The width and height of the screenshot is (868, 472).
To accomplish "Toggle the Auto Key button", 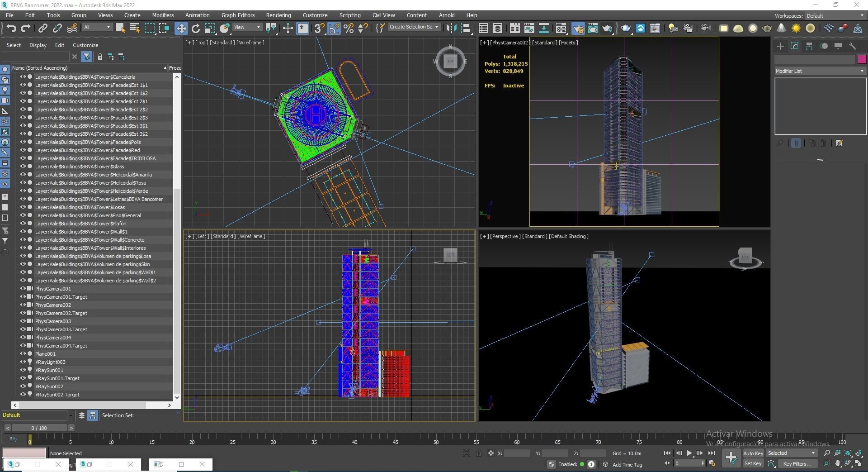I will coord(753,453).
